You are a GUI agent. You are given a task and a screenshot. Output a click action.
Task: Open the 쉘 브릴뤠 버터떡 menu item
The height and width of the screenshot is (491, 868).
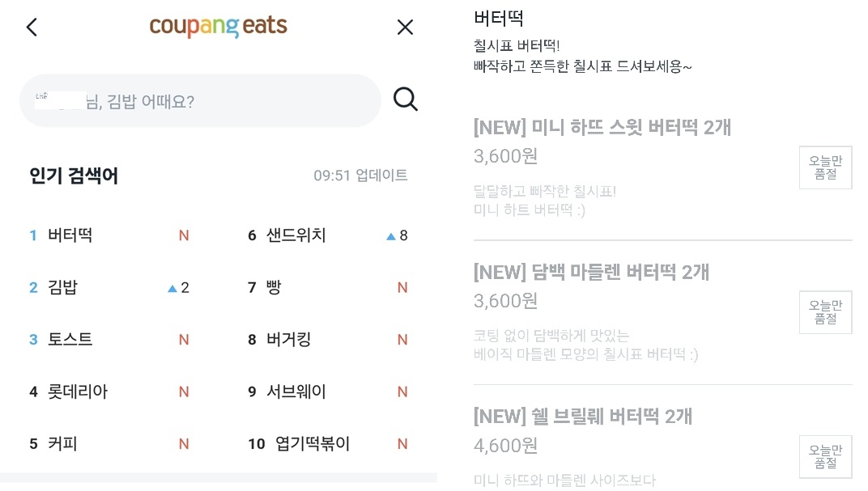(583, 417)
